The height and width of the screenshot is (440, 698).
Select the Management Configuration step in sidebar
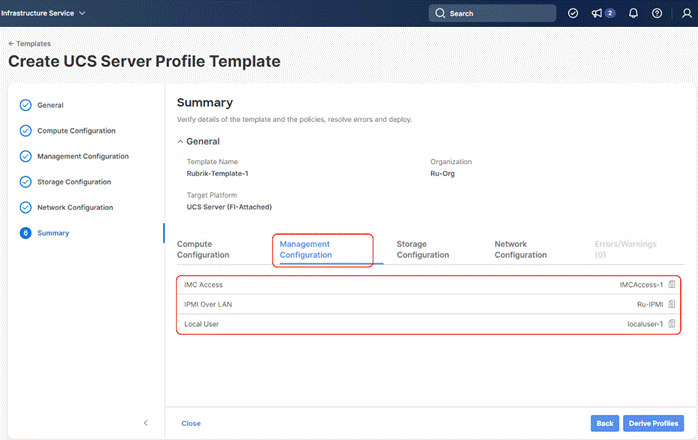(x=83, y=156)
